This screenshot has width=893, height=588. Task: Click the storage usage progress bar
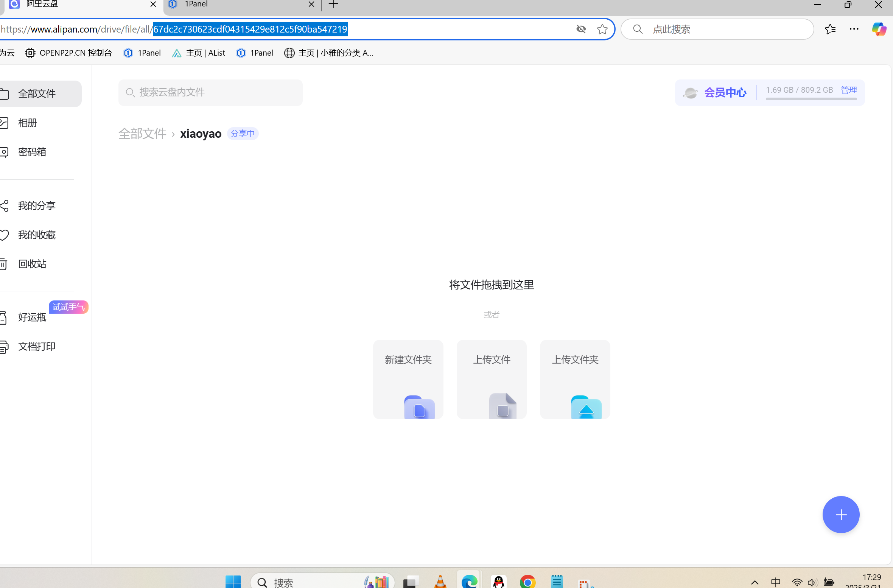pyautogui.click(x=811, y=99)
